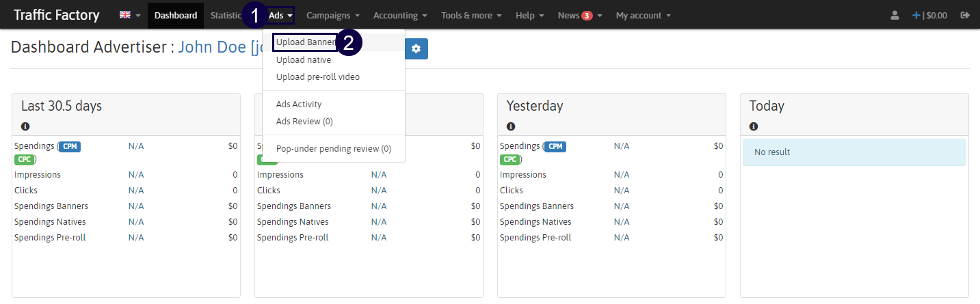The height and width of the screenshot is (304, 980).
Task: Open the user profile icon
Action: (894, 15)
